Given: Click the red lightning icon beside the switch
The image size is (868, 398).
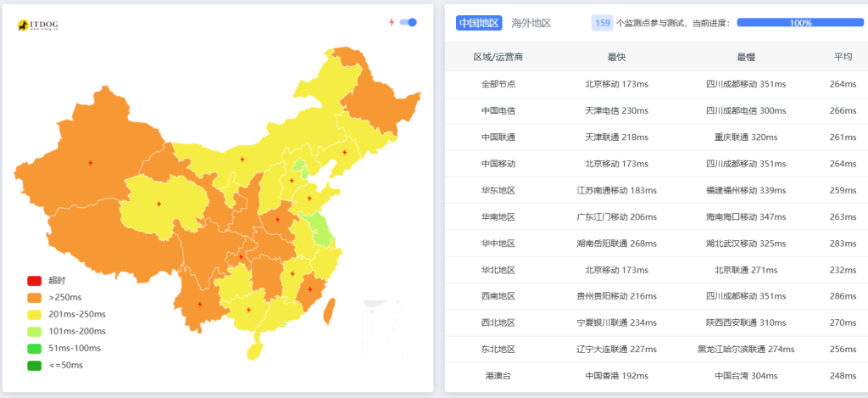Looking at the screenshot, I should [391, 23].
